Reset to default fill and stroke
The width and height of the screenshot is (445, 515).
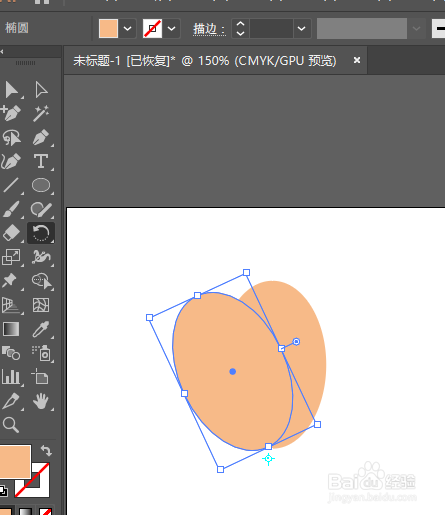pyautogui.click(x=3, y=491)
